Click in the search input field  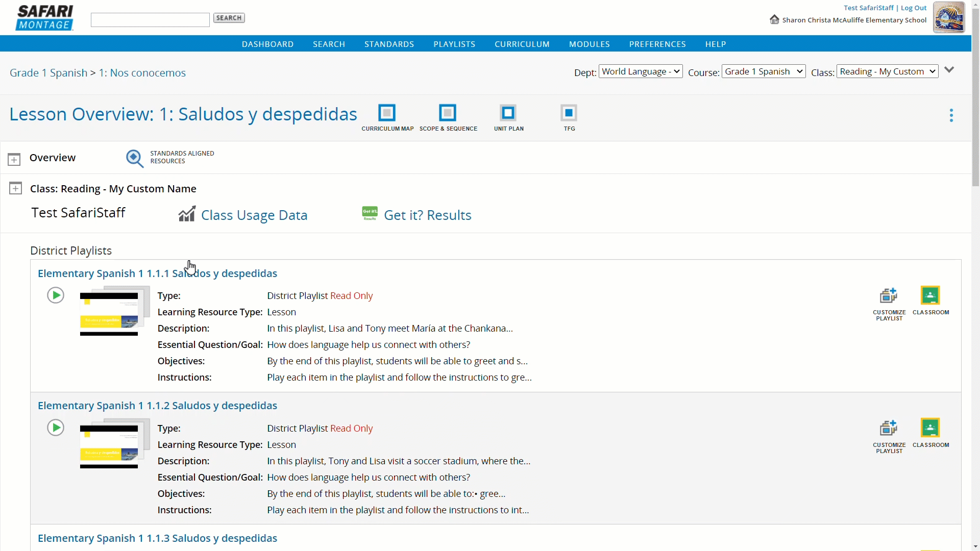150,19
